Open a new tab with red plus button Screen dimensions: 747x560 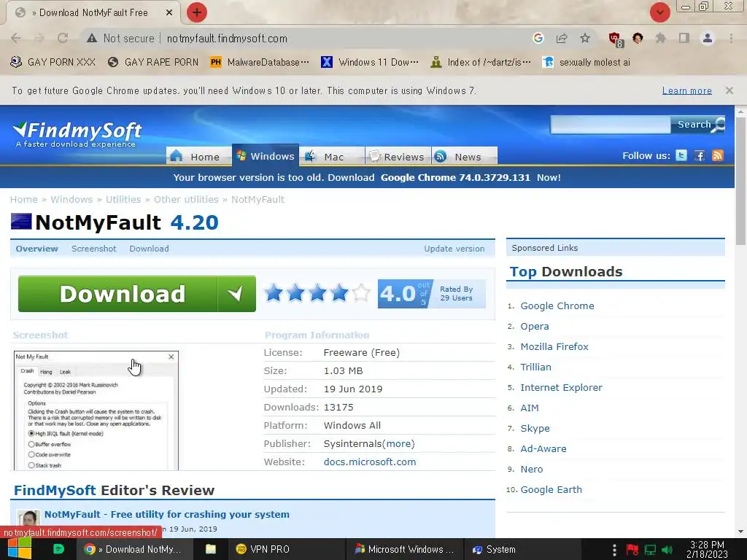click(x=197, y=12)
